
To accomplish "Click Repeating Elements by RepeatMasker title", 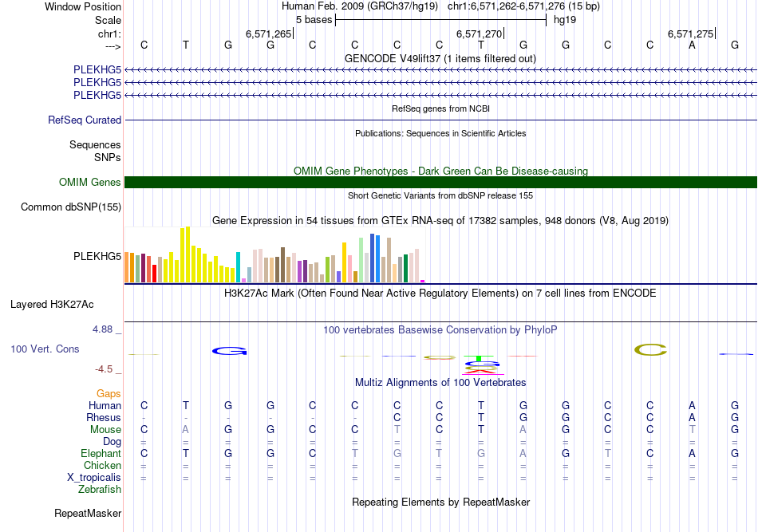I will tap(440, 502).
